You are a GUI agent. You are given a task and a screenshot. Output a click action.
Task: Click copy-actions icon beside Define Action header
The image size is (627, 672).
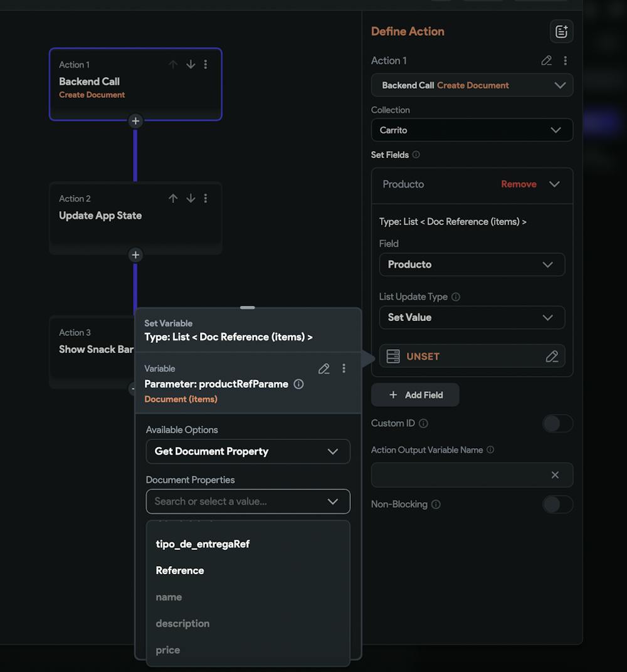(x=561, y=31)
